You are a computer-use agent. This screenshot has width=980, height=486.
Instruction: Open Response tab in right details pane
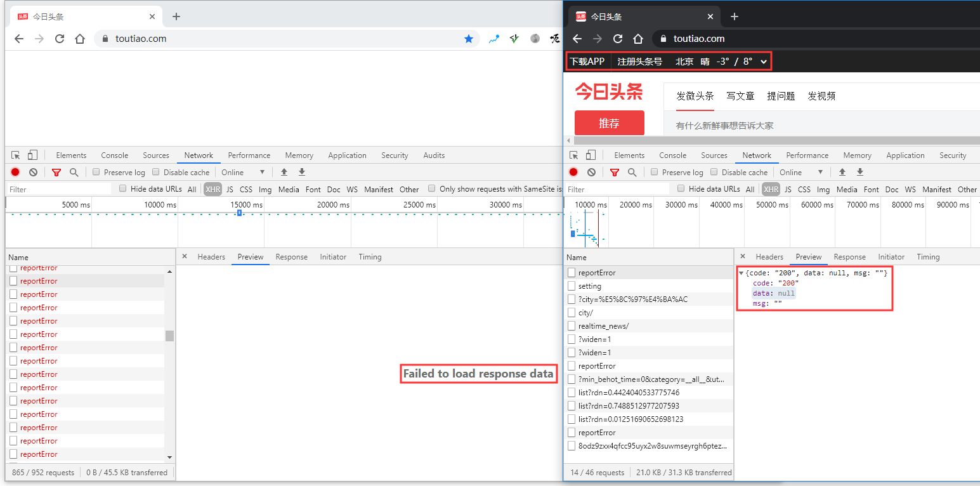(849, 256)
